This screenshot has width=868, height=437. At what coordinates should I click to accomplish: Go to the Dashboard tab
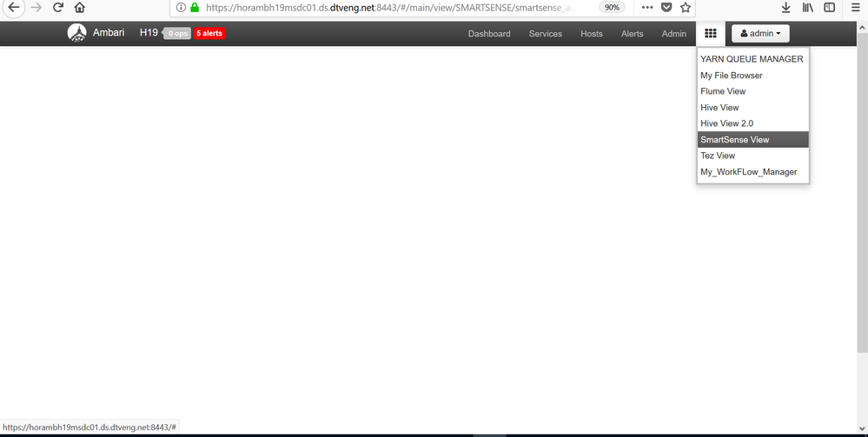click(x=489, y=34)
